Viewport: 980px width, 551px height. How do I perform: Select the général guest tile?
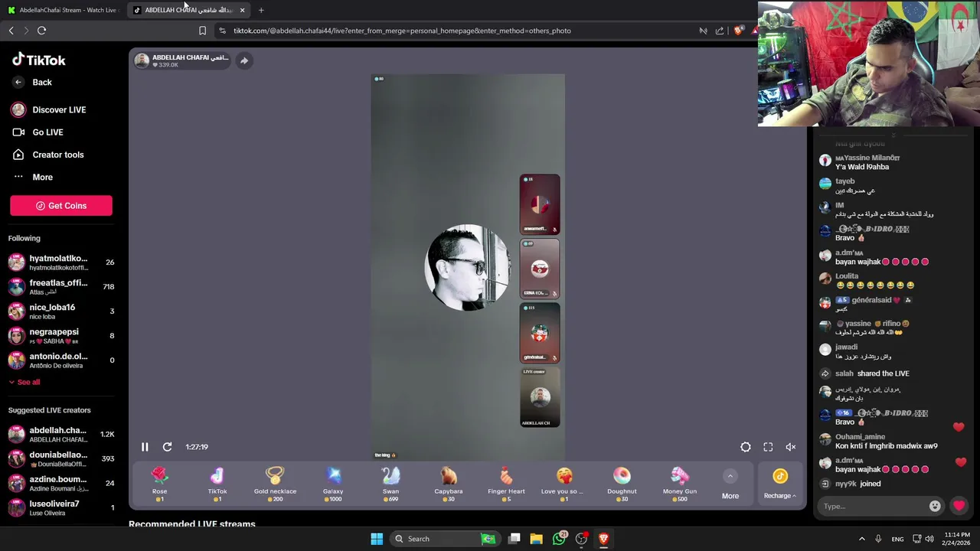point(540,333)
